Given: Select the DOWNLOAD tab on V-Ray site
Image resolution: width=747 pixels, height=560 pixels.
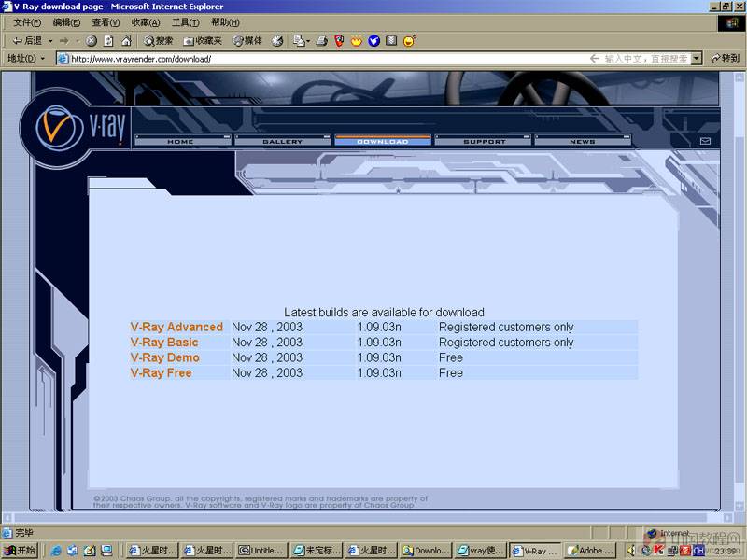Looking at the screenshot, I should [383, 142].
